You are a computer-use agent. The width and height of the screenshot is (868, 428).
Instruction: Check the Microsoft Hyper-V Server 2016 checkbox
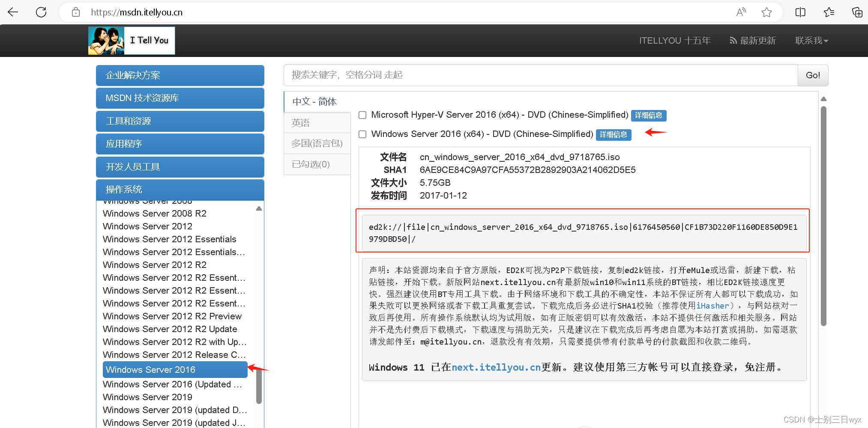click(362, 115)
